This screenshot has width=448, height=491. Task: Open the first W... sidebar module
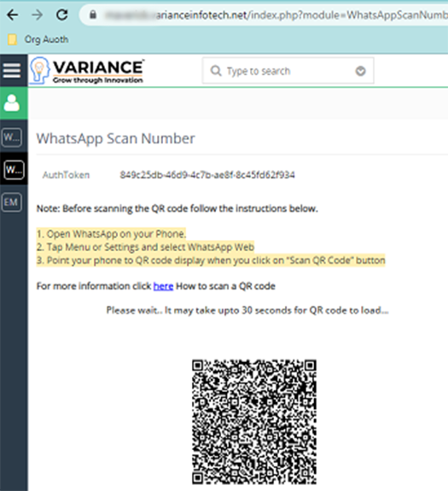tap(12, 137)
